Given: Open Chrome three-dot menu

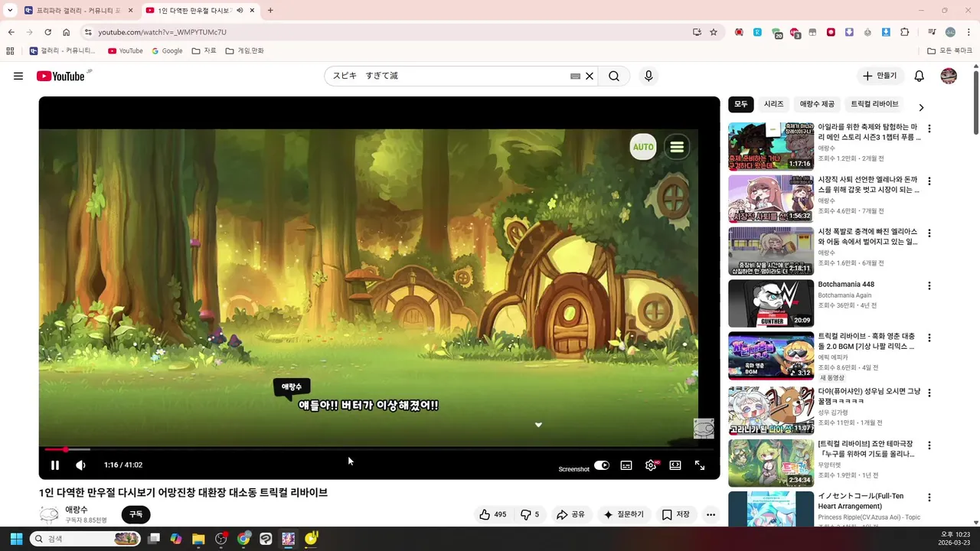Looking at the screenshot, I should point(969,32).
